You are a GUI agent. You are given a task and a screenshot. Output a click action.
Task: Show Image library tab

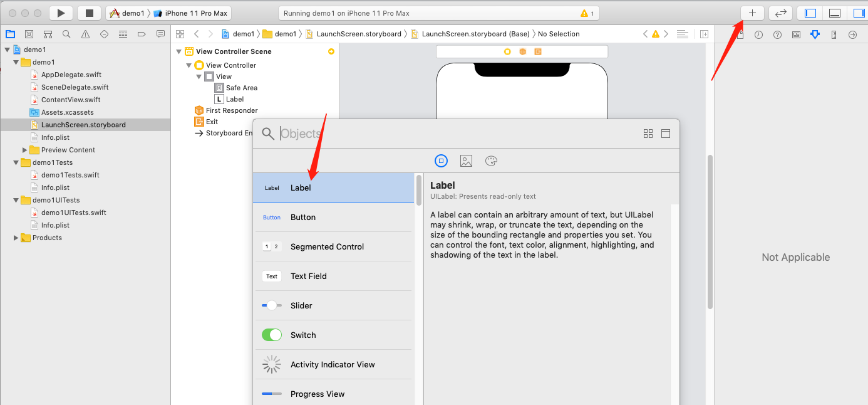(x=466, y=161)
